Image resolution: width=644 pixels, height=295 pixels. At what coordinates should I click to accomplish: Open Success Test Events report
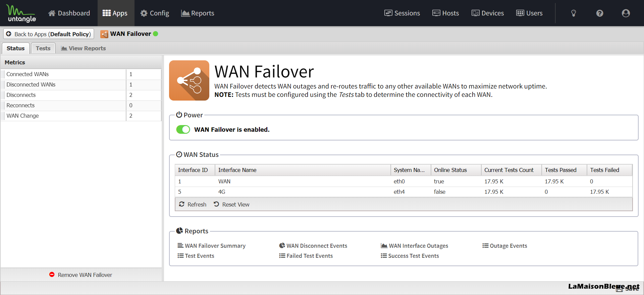pyautogui.click(x=410, y=256)
